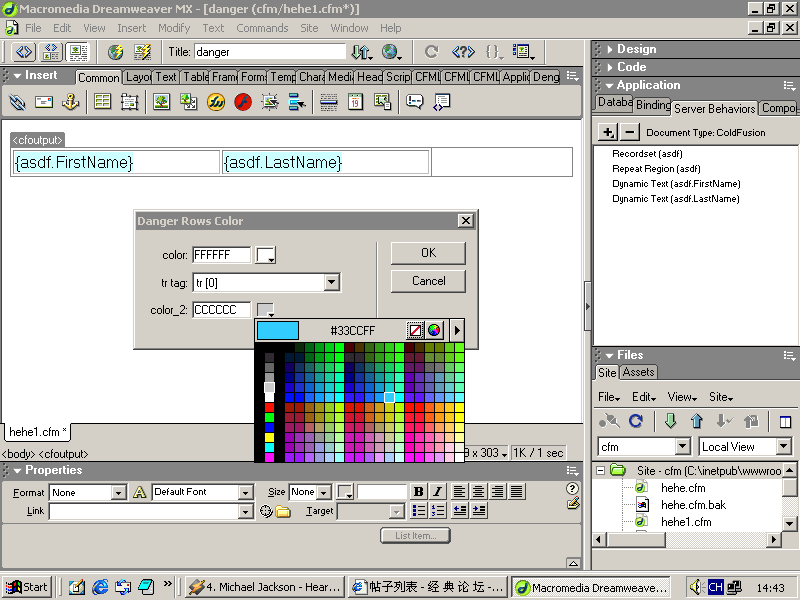
Task: Open the Commands menu
Action: [x=262, y=28]
